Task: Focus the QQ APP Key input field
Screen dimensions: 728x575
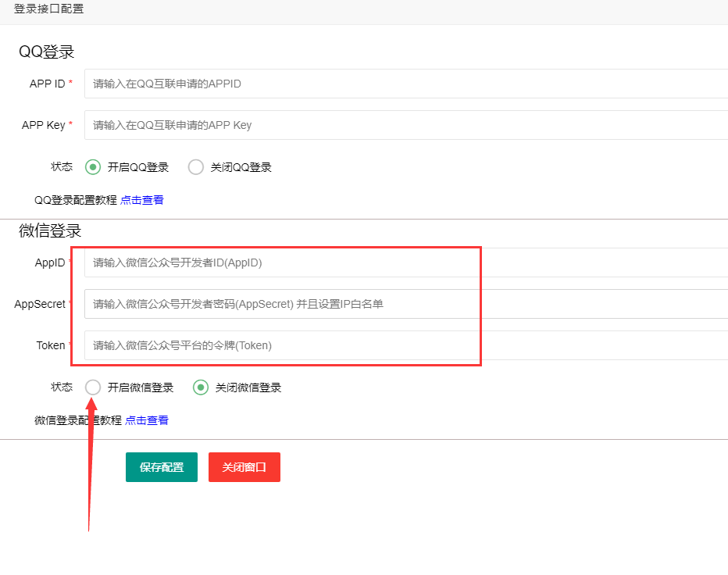Action: [x=405, y=125]
